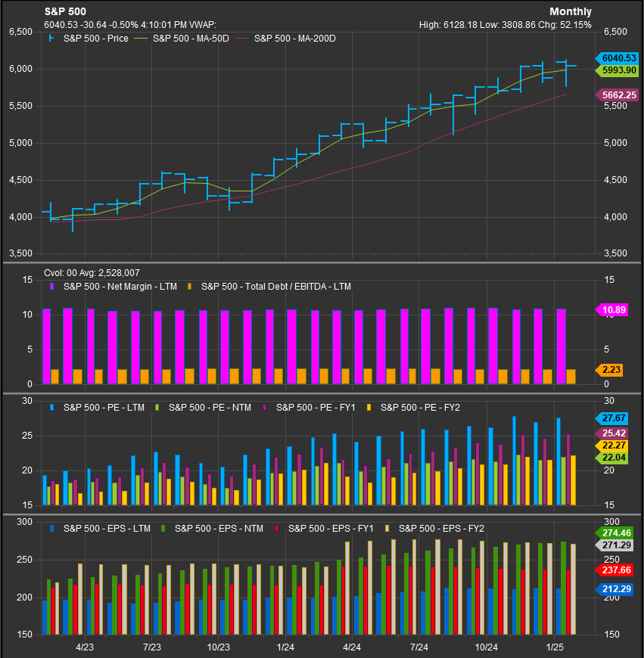This screenshot has height=658, width=644.
Task: Click the 10/24 date axis label
Action: pyautogui.click(x=487, y=647)
